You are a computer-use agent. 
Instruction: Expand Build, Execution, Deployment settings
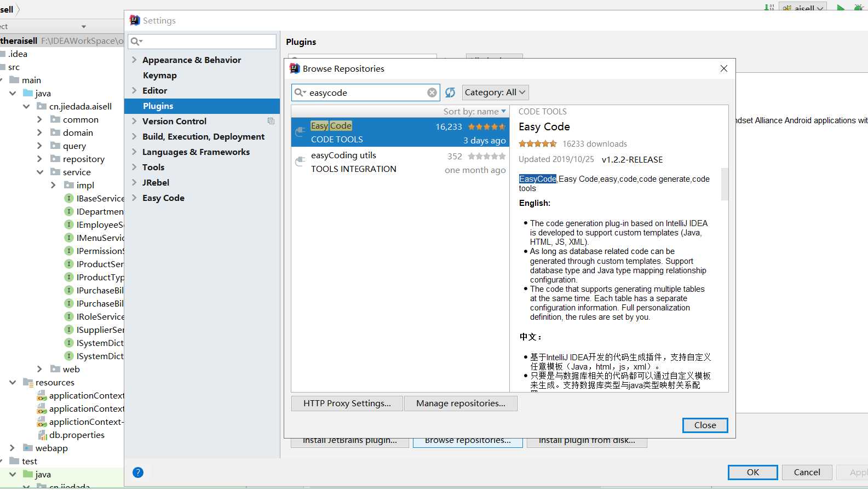[x=134, y=136]
